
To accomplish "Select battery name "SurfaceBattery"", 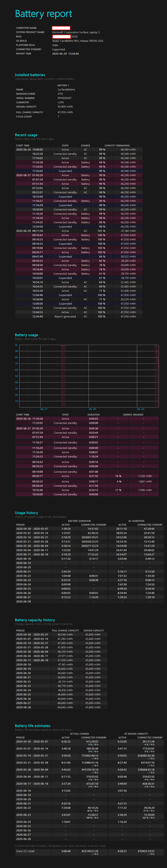I will (x=66, y=90).
